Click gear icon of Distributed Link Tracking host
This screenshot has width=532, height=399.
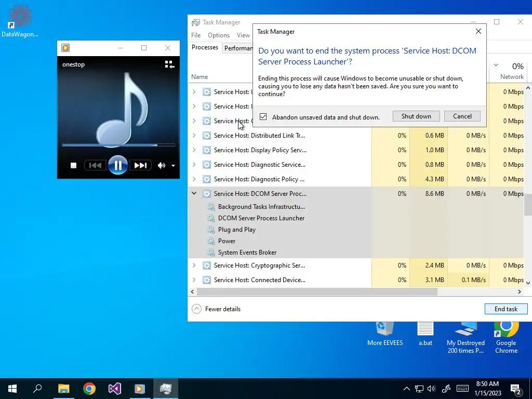pos(207,136)
